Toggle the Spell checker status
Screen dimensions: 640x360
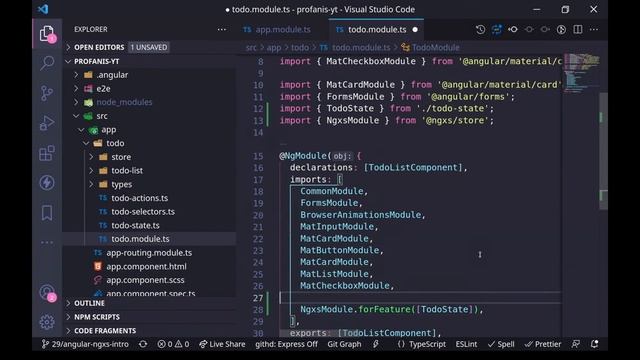click(x=501, y=344)
